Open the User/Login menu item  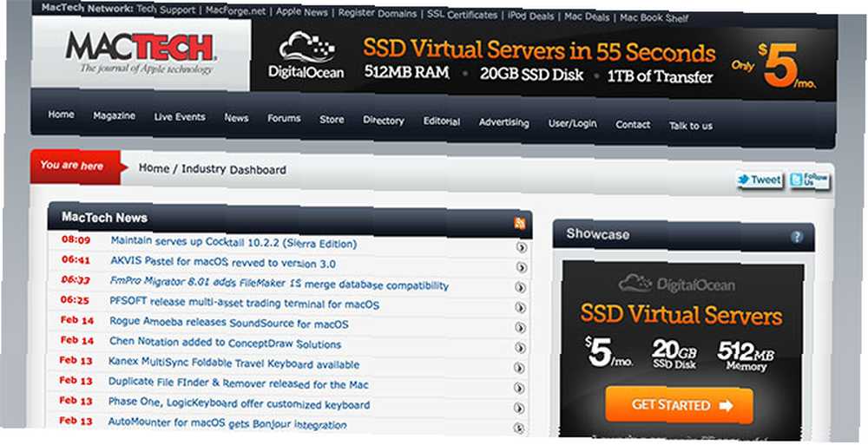coord(572,123)
